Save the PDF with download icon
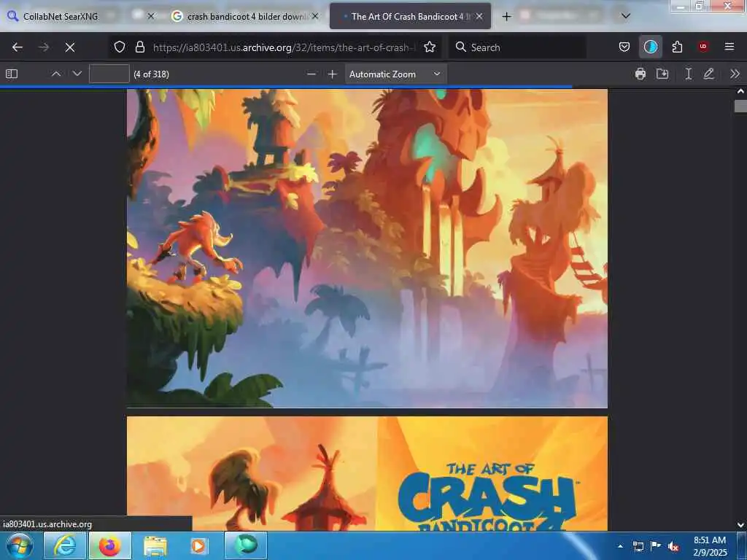The height and width of the screenshot is (560, 747). pyautogui.click(x=662, y=74)
